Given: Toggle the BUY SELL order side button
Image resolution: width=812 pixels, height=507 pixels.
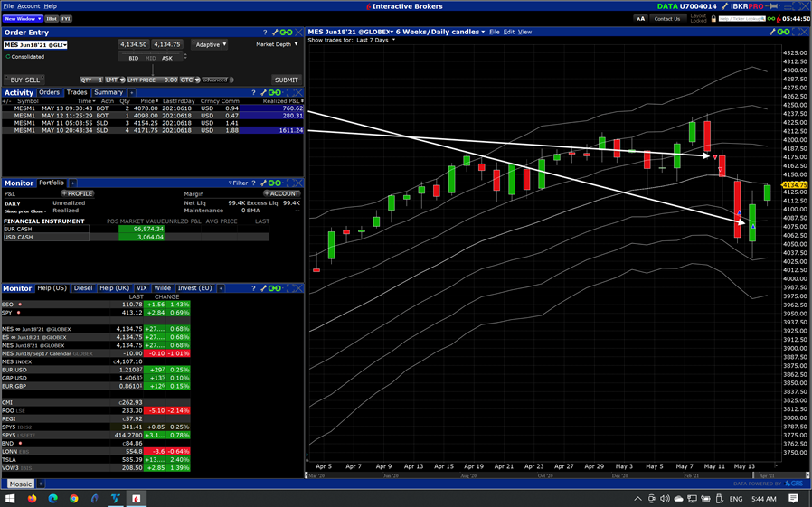Looking at the screenshot, I should pyautogui.click(x=25, y=80).
